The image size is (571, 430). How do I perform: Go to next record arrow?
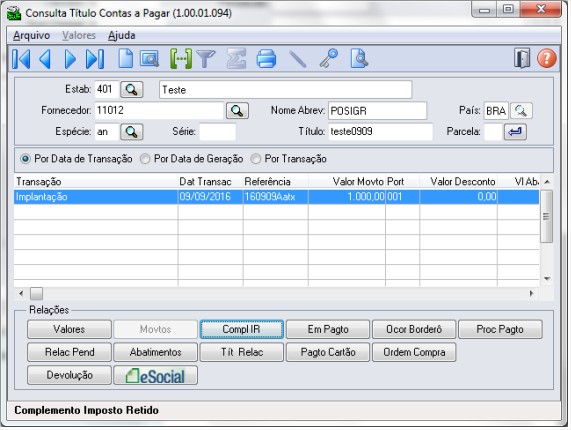[70, 59]
